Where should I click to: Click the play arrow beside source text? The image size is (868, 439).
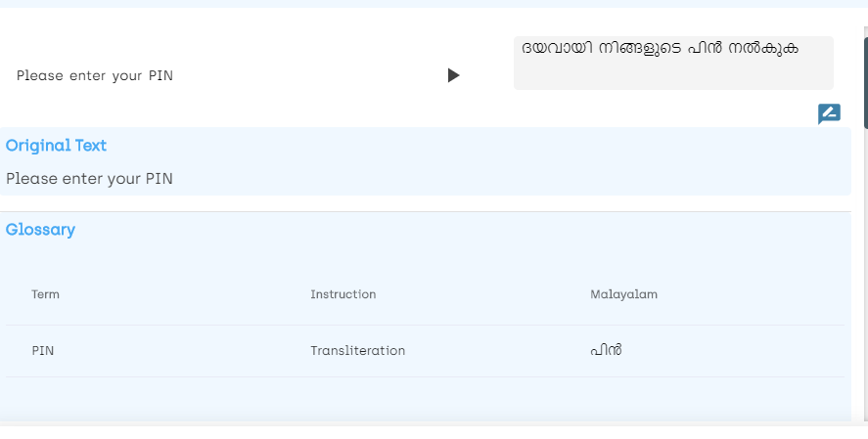tap(453, 75)
